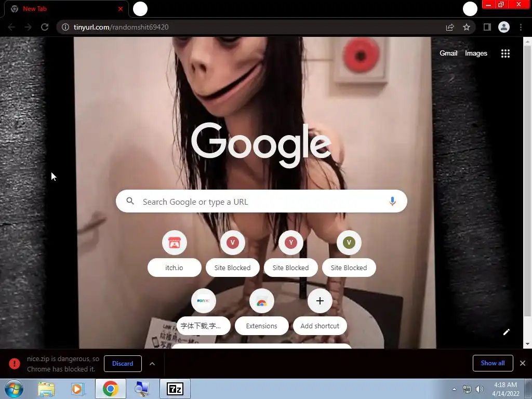Viewport: 532px width, 399px height.
Task: Start voice search with the microphone
Action: [x=392, y=201]
